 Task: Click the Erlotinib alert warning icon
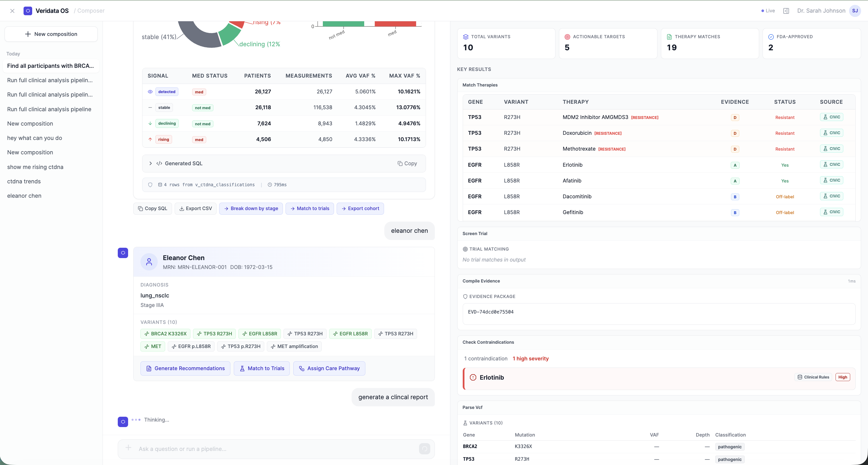coord(473,377)
